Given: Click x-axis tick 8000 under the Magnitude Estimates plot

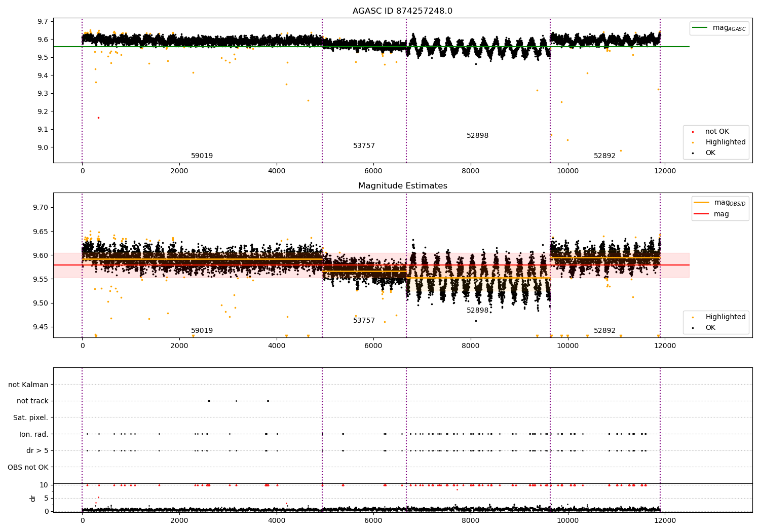Looking at the screenshot, I should pos(471,346).
